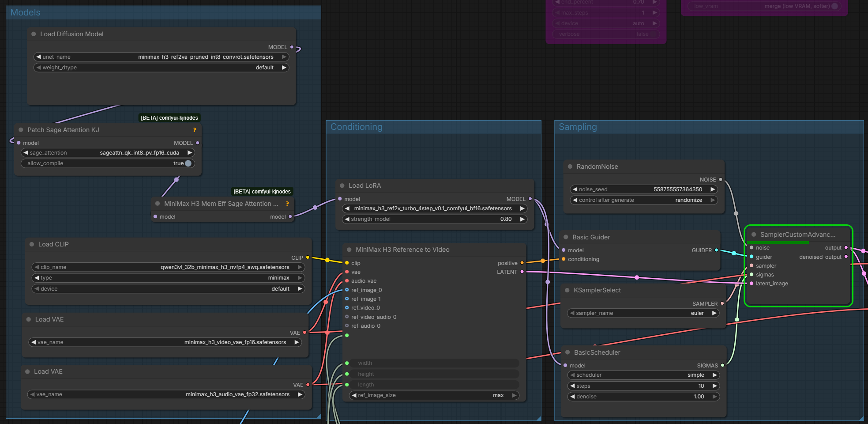This screenshot has width=868, height=424.
Task: Toggle the allow_compile switch
Action: (188, 163)
